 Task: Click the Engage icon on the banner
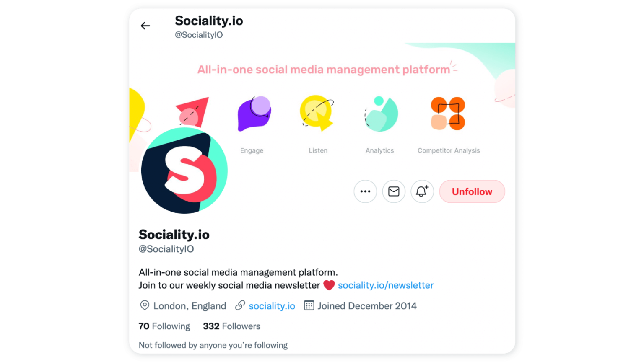click(x=252, y=112)
